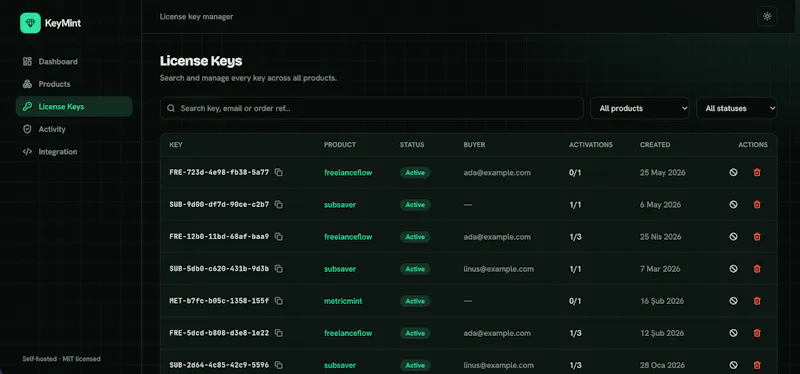Click the Self-hosted · MIT licensed footer text

[x=61, y=359]
